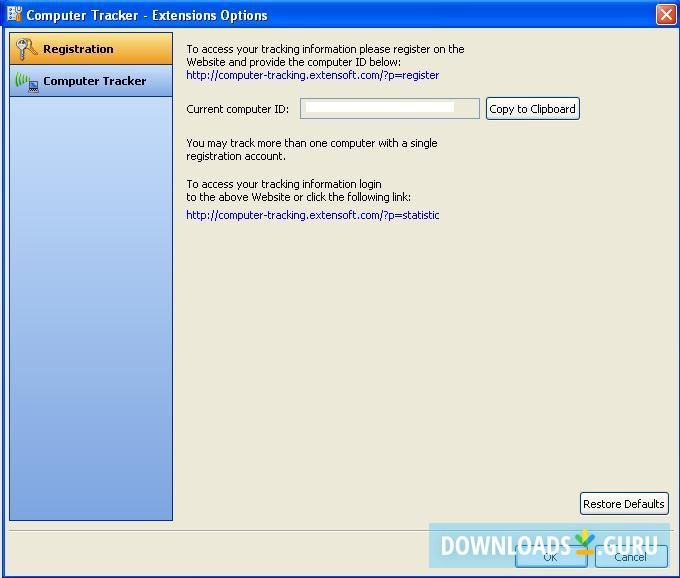Click text 'You may track more than one computer'
Screen dimensions: 680x578
[281, 143]
